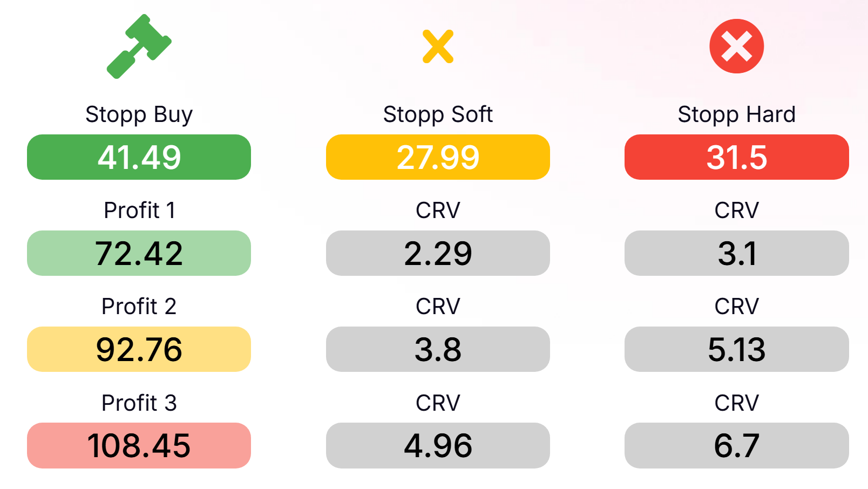
Task: Click the green Stopp Buy value 41.49
Action: 139,157
